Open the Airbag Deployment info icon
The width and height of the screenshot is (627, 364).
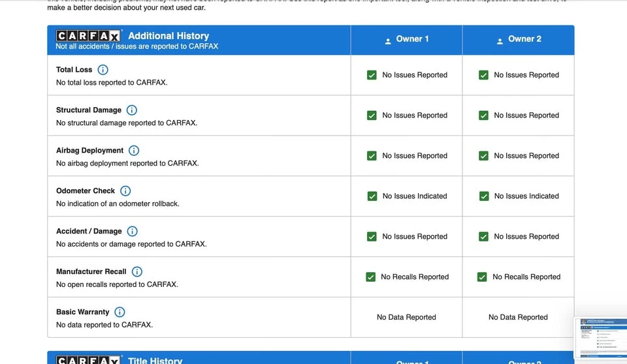133,151
